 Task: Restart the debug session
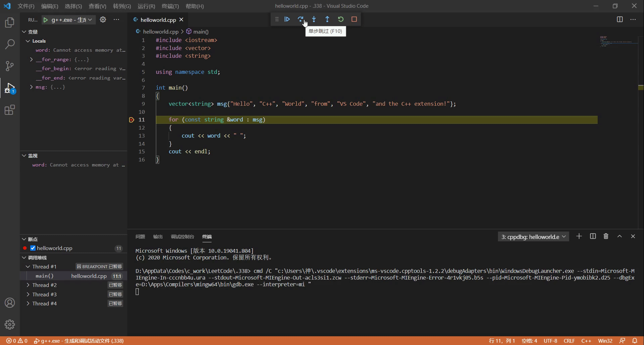tap(341, 19)
